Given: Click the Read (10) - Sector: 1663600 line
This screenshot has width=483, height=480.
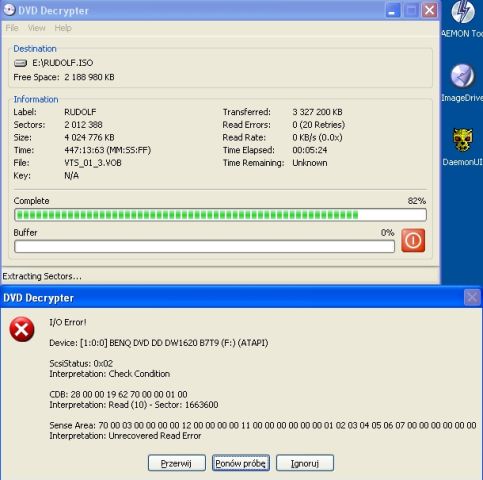Looking at the screenshot, I should (134, 405).
